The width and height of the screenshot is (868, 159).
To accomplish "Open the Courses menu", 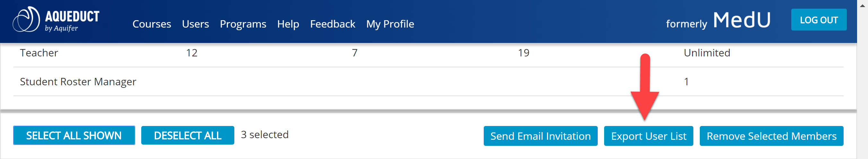I will tap(152, 24).
